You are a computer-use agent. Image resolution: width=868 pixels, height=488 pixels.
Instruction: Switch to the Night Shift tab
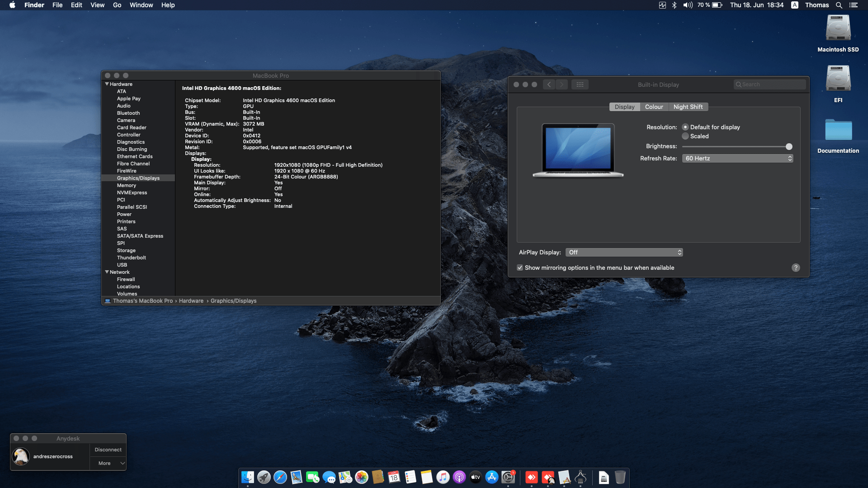(x=688, y=107)
